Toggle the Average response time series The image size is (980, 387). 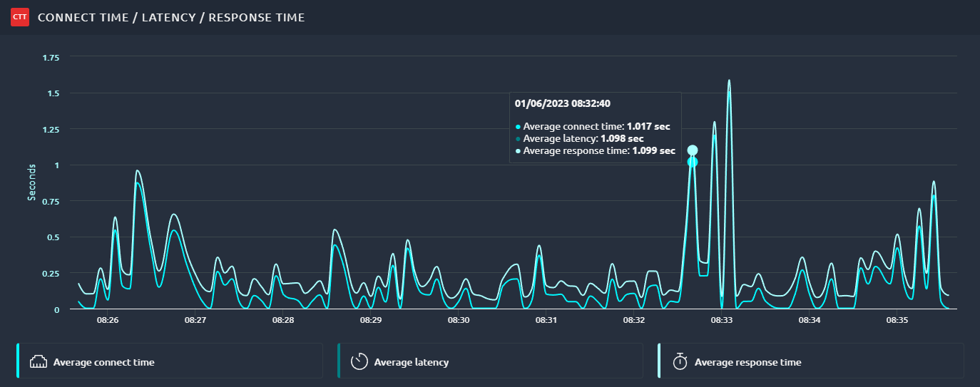810,361
